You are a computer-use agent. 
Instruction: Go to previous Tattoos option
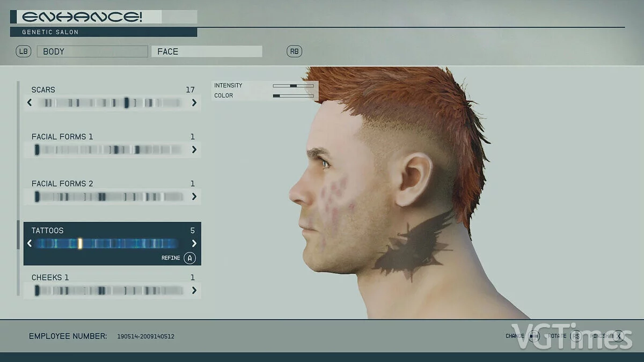point(30,243)
